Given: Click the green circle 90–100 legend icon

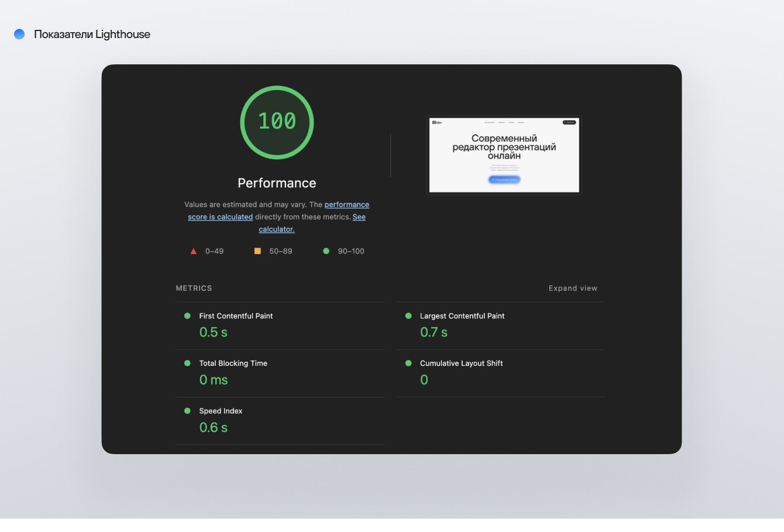Looking at the screenshot, I should [x=326, y=251].
